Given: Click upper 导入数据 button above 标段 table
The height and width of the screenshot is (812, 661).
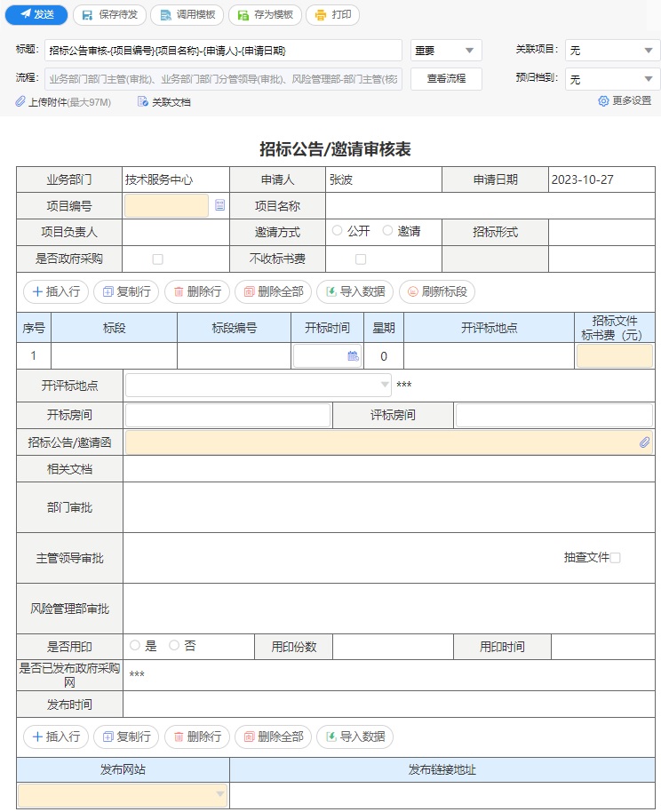Looking at the screenshot, I should 354,291.
